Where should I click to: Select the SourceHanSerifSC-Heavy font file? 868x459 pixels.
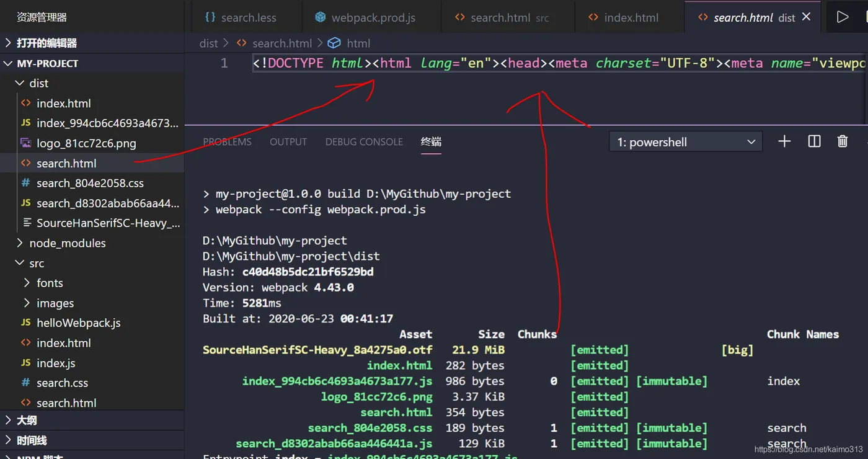[92, 223]
